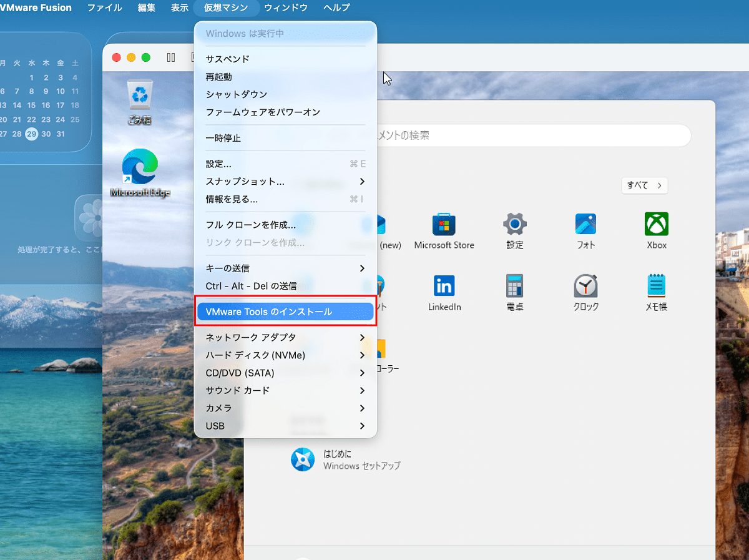
Task: Choose シャットダウン menu item
Action: click(x=286, y=94)
